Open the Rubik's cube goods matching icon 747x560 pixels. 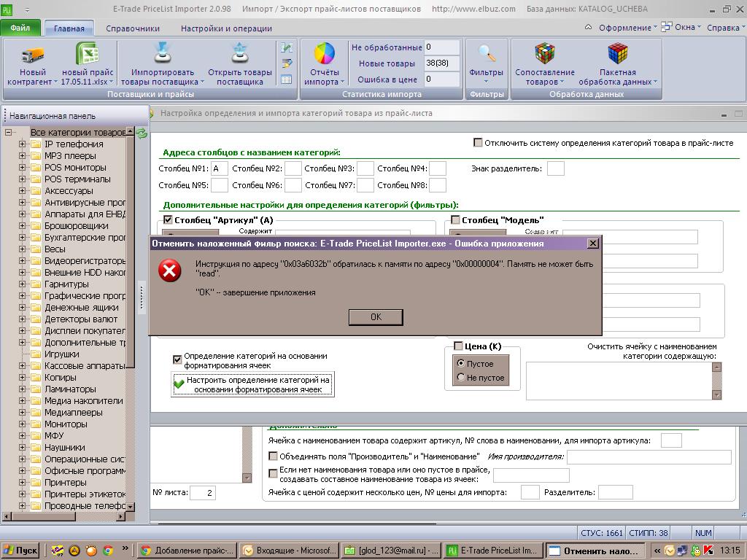point(544,53)
